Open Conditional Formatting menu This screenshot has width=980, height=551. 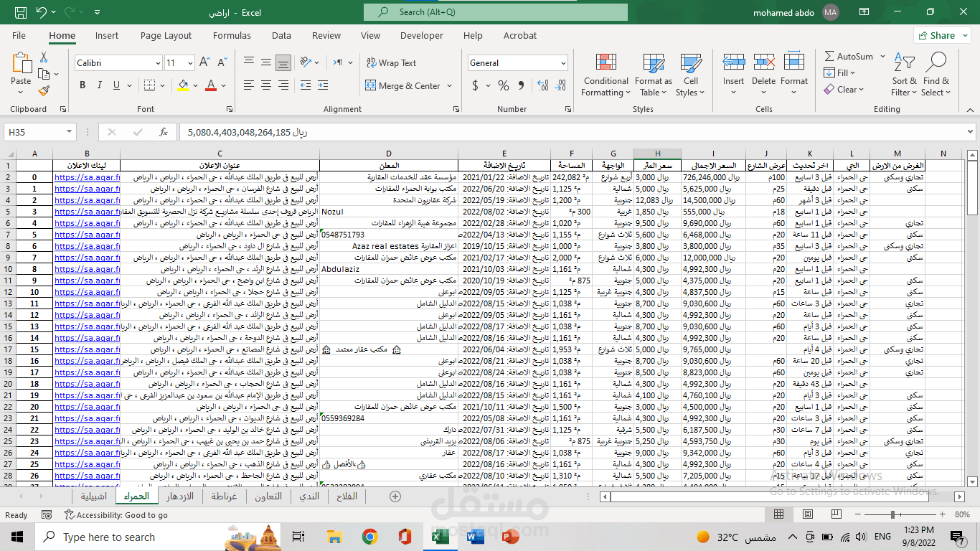[x=606, y=75]
